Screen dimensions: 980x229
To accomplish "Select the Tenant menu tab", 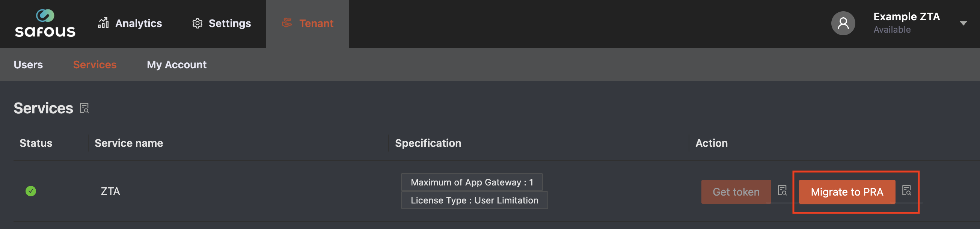I will [x=316, y=24].
